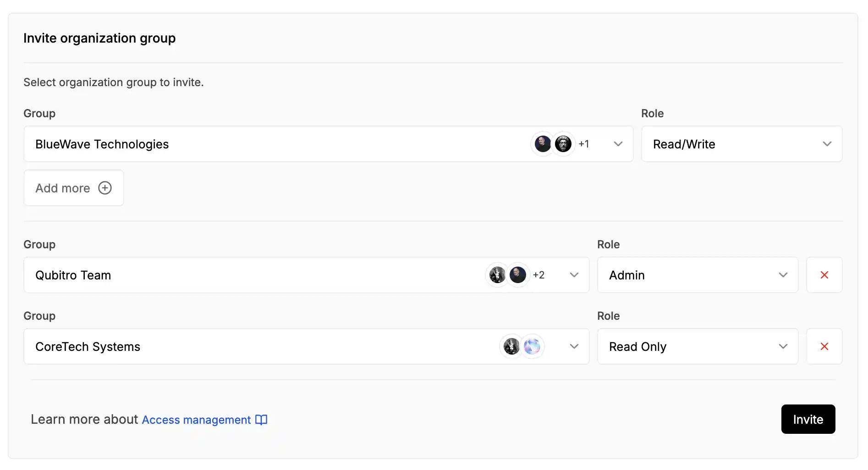Viewport: 868px width, 470px height.
Task: Expand the CoreTech Systems group dropdown chevron
Action: [574, 346]
